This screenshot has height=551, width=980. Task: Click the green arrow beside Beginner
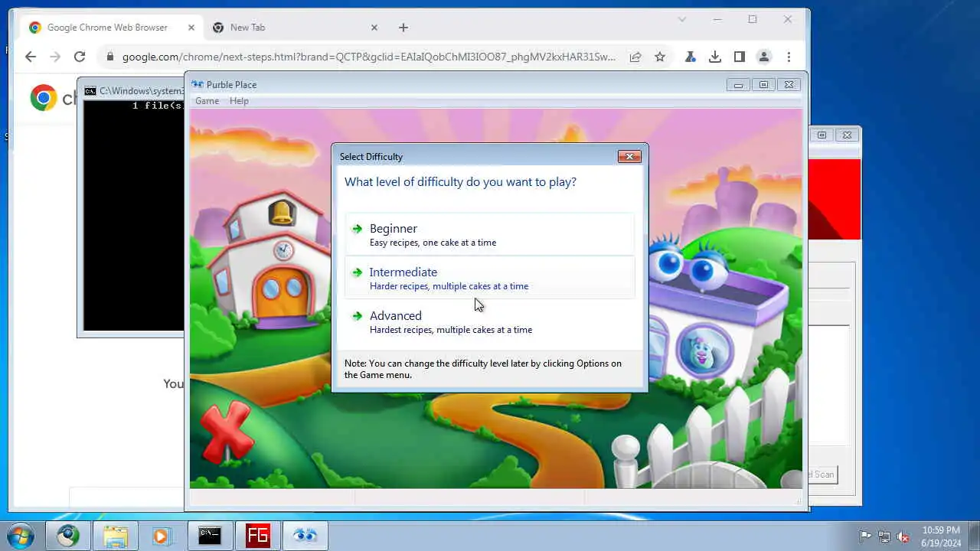(x=357, y=229)
